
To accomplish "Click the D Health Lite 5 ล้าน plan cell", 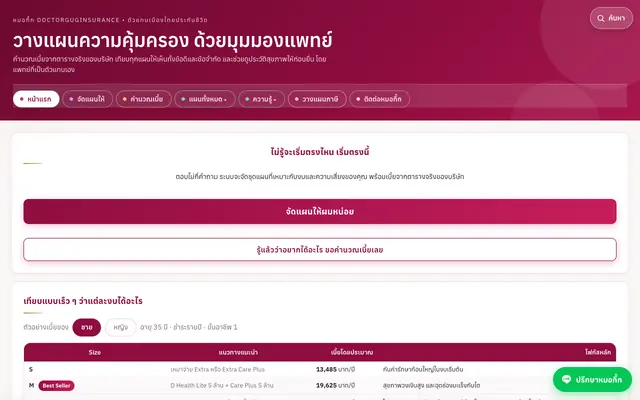I will coord(222,385).
